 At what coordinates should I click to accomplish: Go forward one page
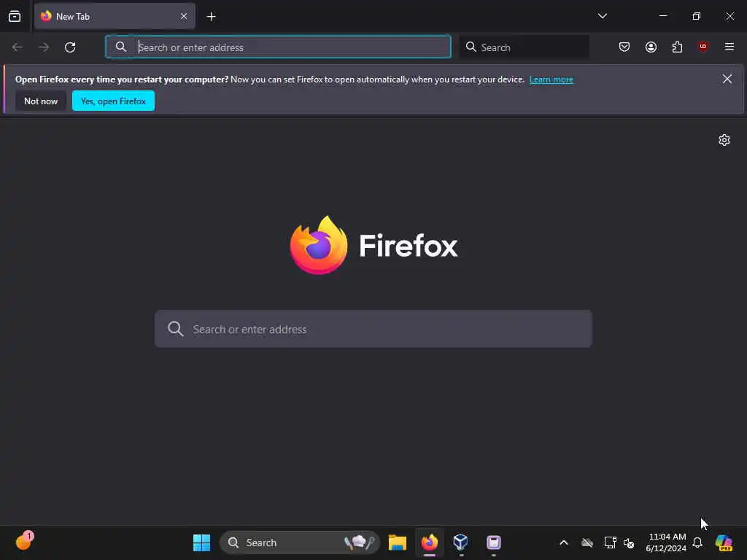pyautogui.click(x=44, y=47)
